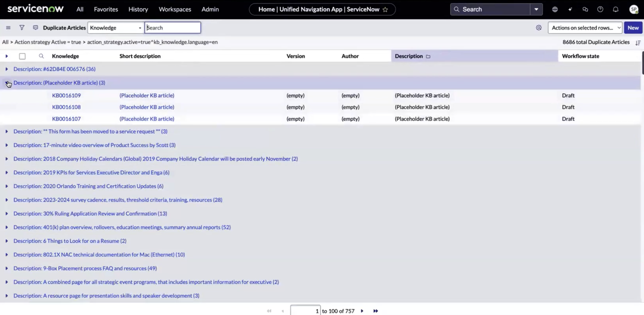Open the All menu
The image size is (644, 315).
pos(80,9)
